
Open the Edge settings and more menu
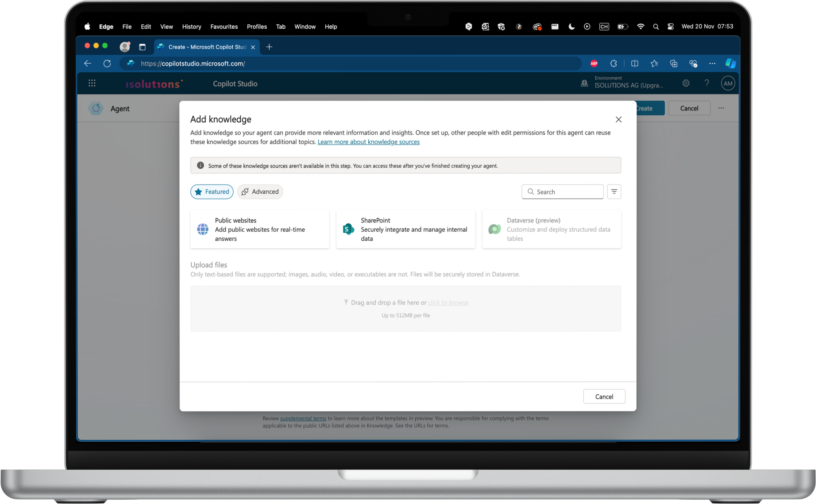point(712,63)
